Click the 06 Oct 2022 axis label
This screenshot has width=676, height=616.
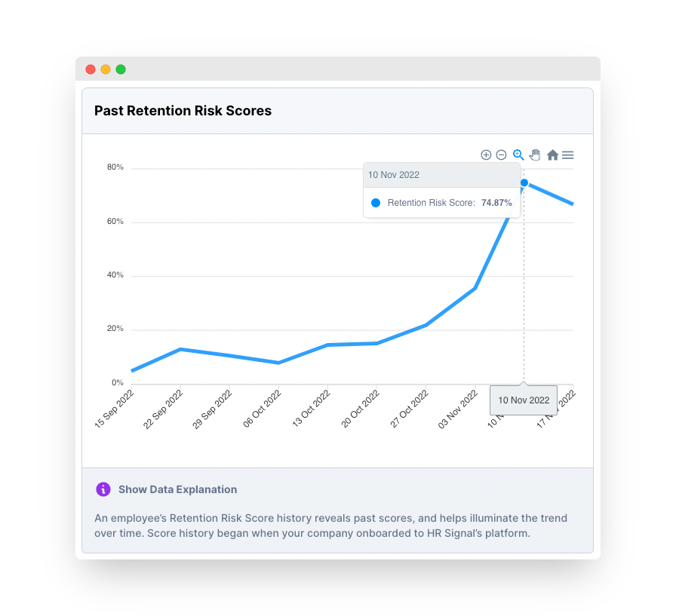click(x=262, y=409)
